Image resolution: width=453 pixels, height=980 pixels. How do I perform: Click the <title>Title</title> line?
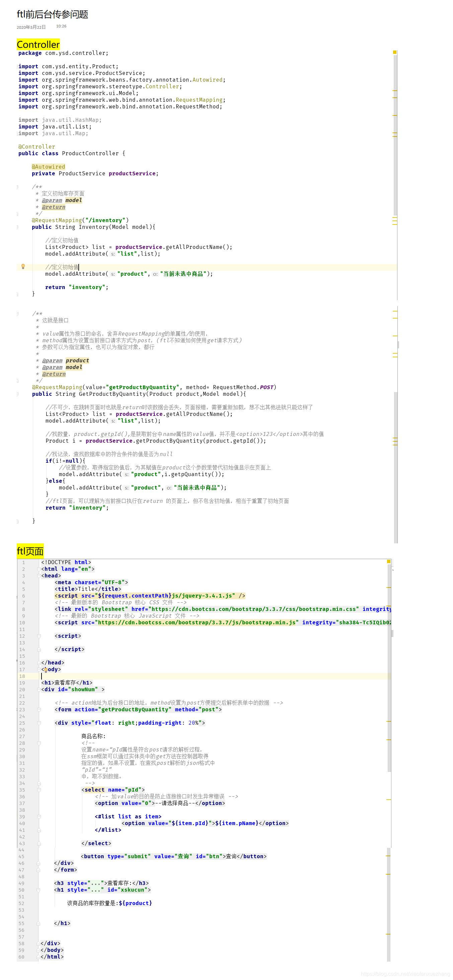(x=88, y=589)
